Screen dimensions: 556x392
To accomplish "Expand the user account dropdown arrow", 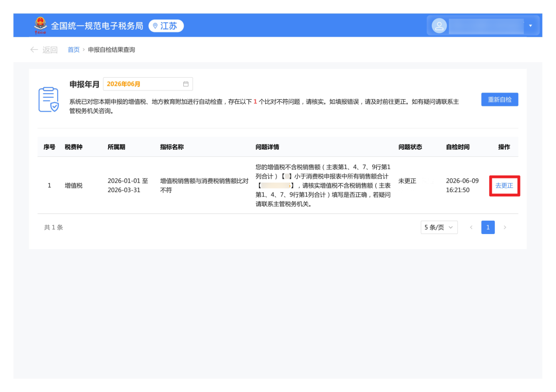I will (530, 26).
